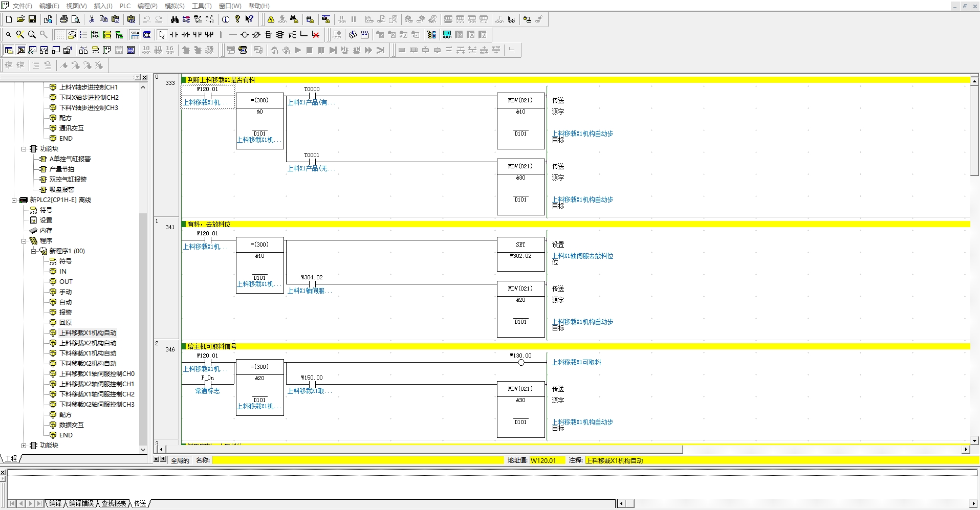Image resolution: width=980 pixels, height=510 pixels.
Task: Select the New Vertical line tool
Action: click(x=221, y=35)
